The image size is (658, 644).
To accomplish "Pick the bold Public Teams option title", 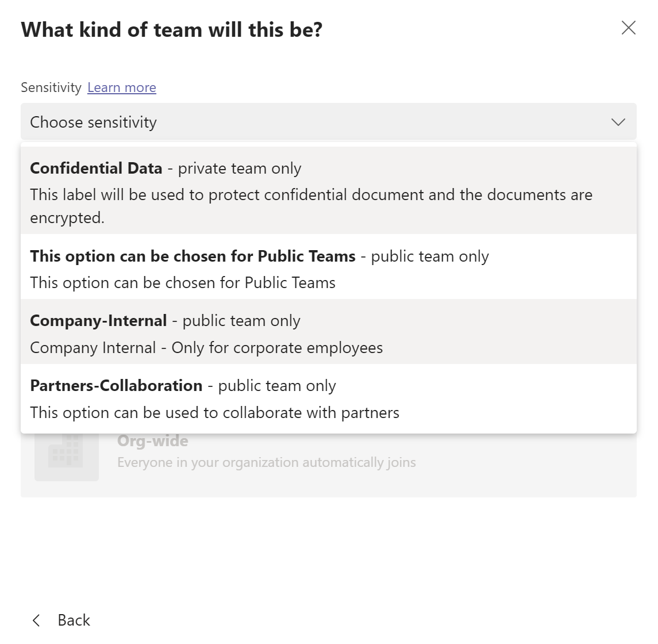I will pyautogui.click(x=193, y=256).
